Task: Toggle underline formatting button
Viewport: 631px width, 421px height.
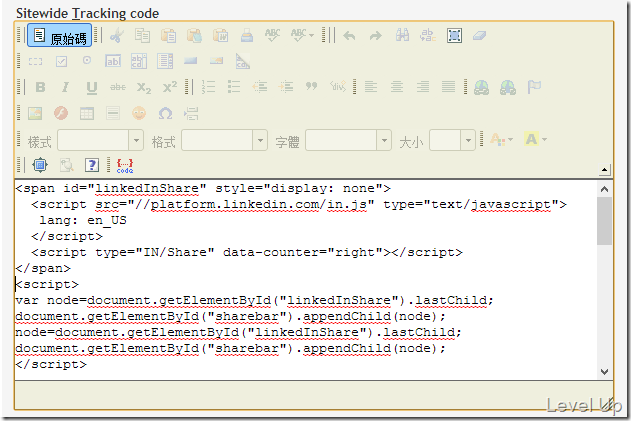Action: tap(92, 87)
